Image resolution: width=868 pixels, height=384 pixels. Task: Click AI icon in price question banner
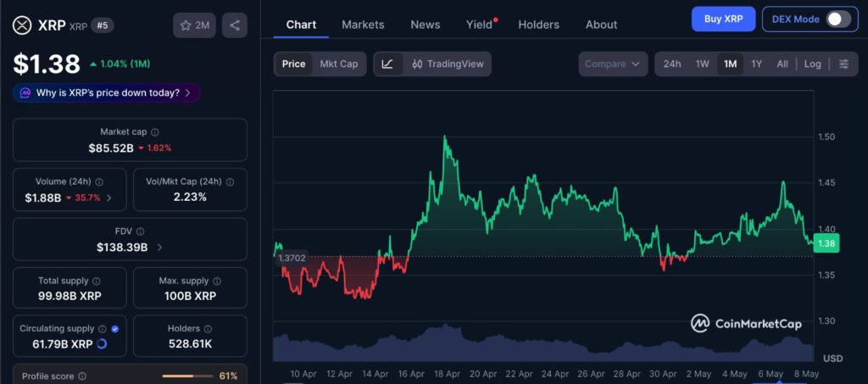click(25, 93)
